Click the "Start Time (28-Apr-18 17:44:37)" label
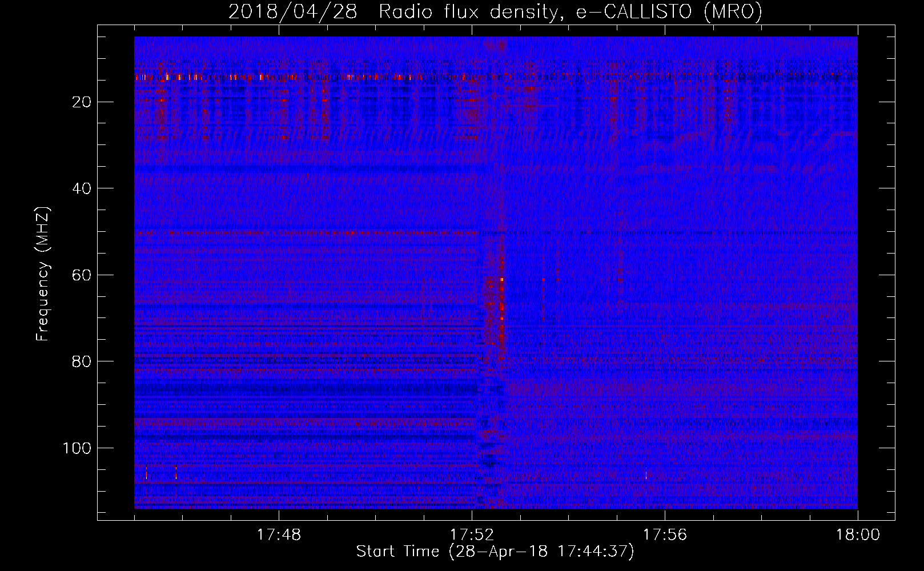This screenshot has width=924, height=571. (x=495, y=552)
